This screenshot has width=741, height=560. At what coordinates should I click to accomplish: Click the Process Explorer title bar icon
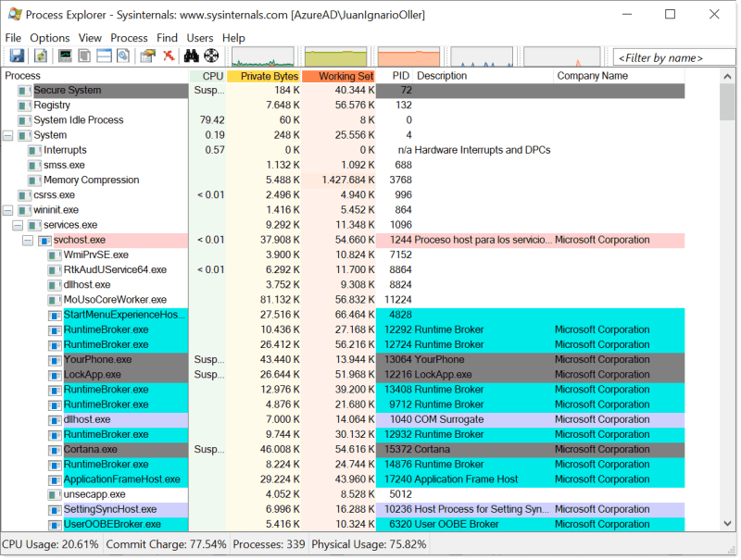coord(15,14)
